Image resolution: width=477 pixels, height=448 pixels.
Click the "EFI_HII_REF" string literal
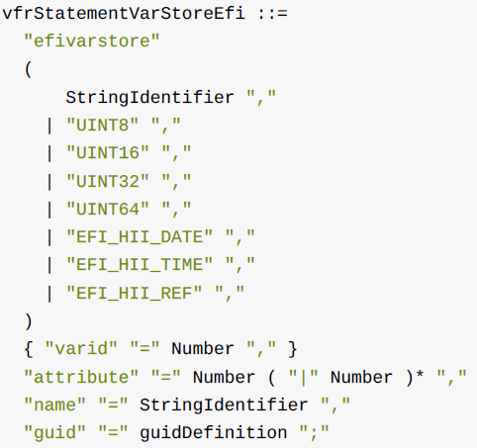[x=134, y=294]
